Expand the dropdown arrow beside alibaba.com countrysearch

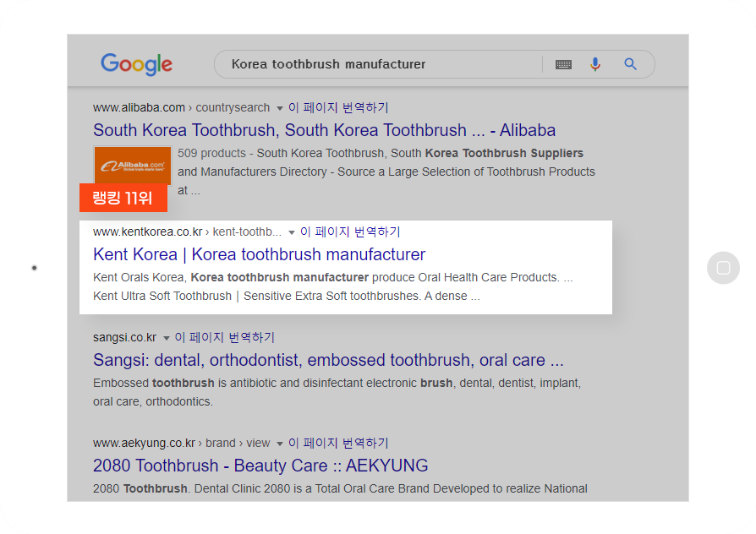tap(280, 108)
